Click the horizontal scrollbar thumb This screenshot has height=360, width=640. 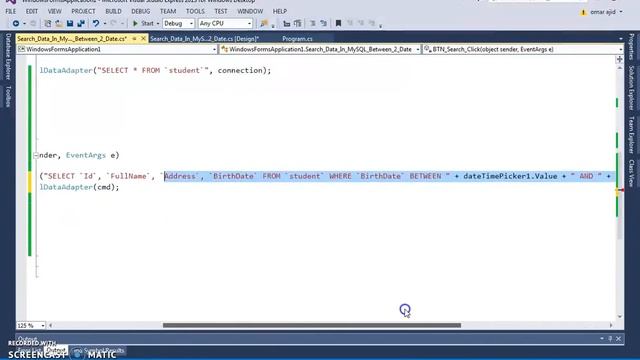312,325
